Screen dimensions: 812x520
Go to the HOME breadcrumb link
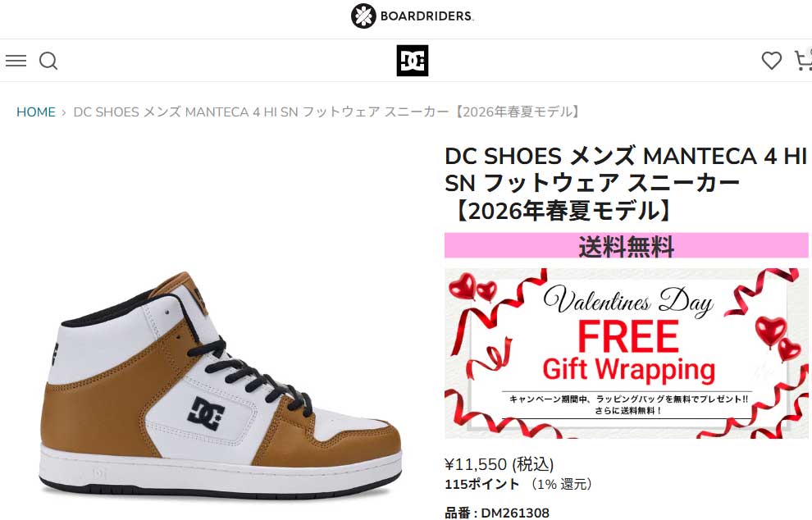pyautogui.click(x=36, y=112)
